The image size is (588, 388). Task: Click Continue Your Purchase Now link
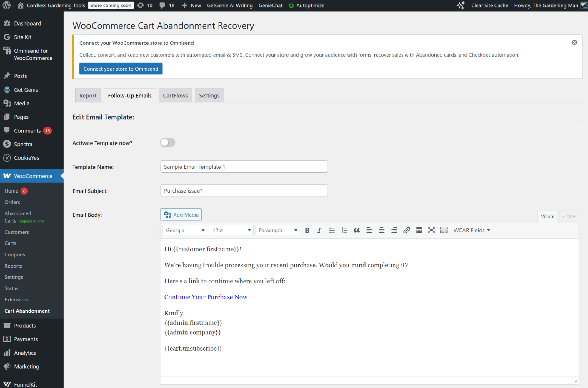point(206,297)
